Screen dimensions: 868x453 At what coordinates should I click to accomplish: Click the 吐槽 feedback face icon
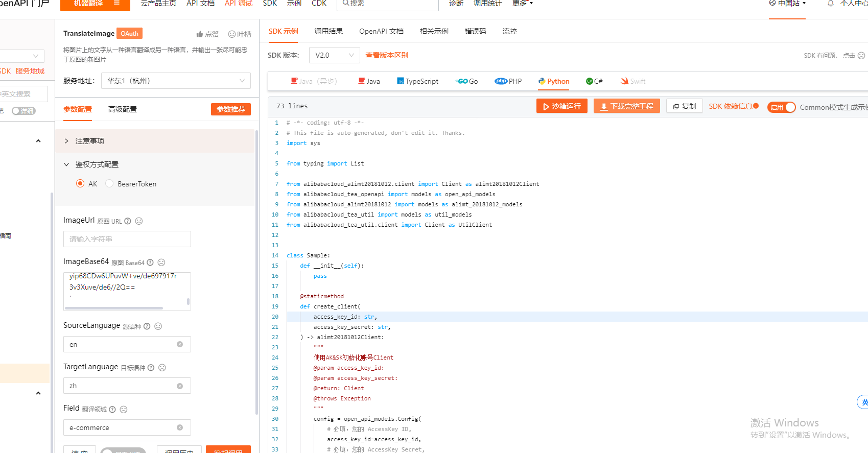click(232, 34)
